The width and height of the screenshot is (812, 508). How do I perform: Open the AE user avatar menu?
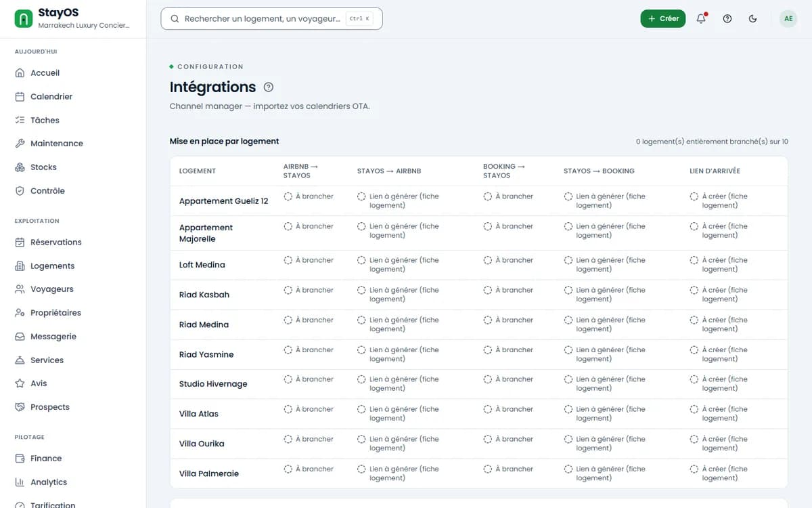(788, 19)
